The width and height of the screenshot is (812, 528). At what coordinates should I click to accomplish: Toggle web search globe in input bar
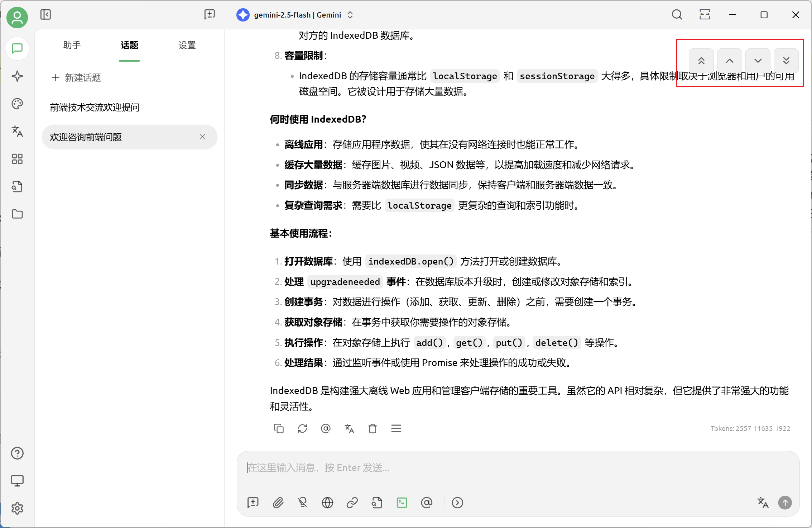click(327, 503)
